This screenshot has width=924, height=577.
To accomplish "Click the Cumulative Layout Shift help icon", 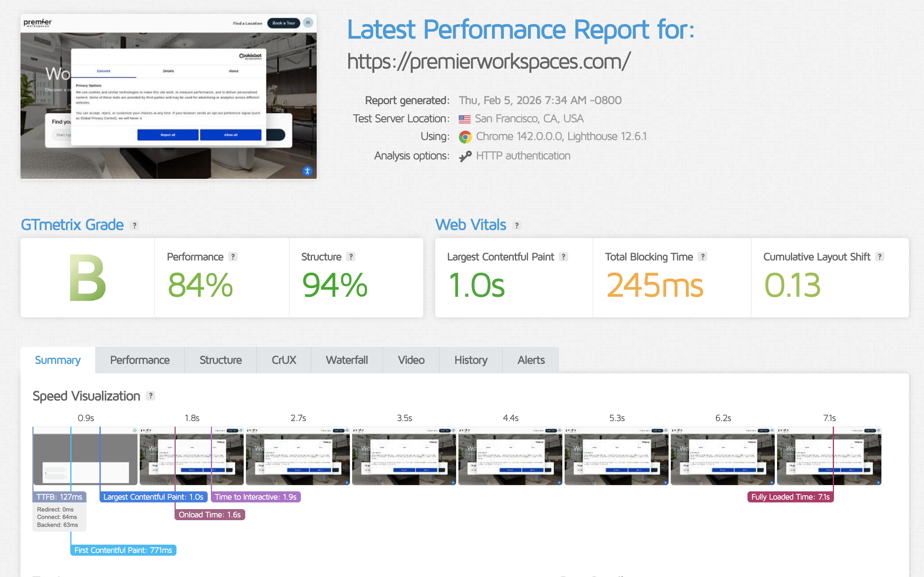I will tap(880, 257).
